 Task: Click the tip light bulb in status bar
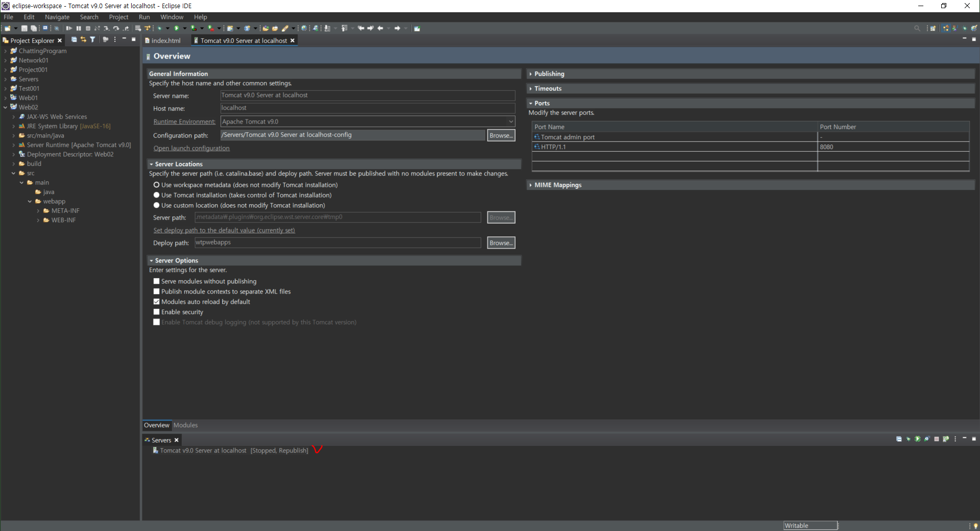pyautogui.click(x=975, y=526)
